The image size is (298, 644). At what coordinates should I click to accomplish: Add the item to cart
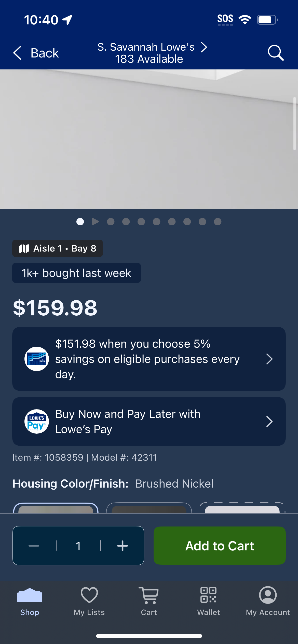click(x=220, y=546)
